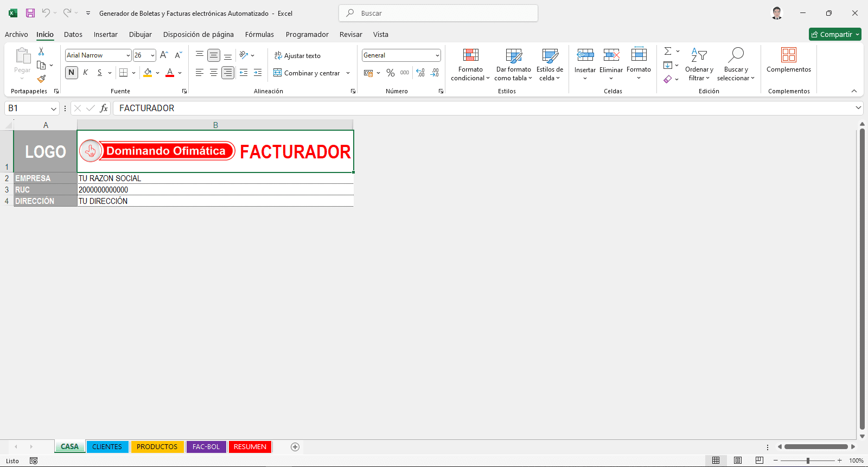868x467 pixels.
Task: Apply thousands separator style
Action: point(405,73)
